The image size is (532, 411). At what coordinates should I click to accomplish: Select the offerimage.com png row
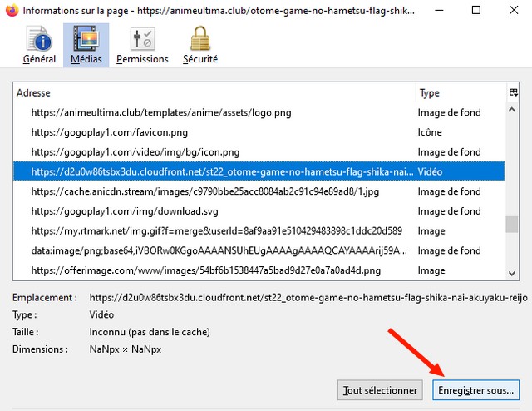pyautogui.click(x=259, y=270)
